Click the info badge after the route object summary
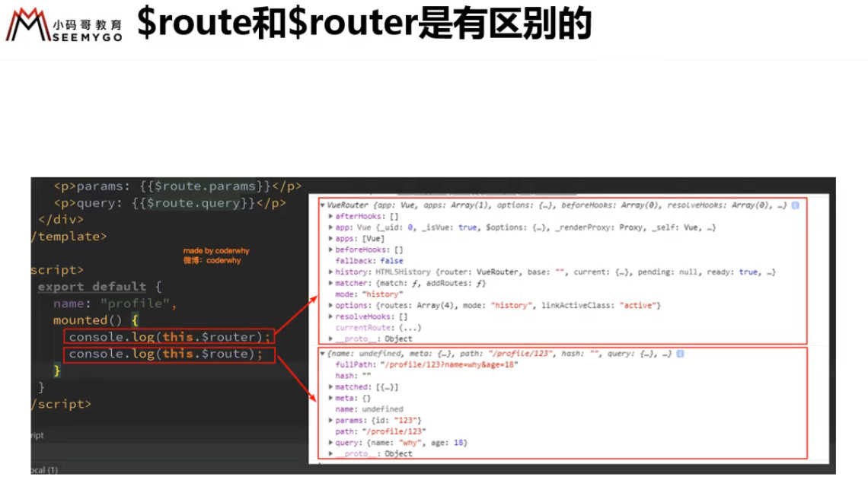Viewport: 868px width, 480px height. click(681, 354)
